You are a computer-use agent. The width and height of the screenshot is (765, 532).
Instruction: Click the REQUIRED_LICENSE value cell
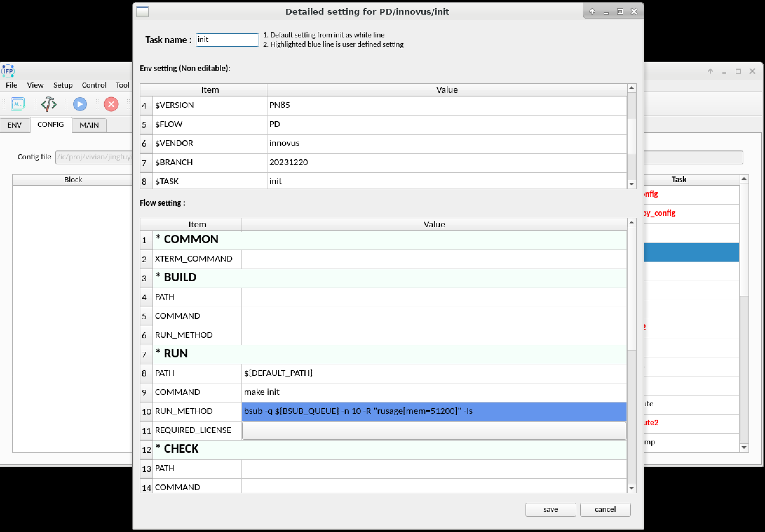click(x=433, y=430)
